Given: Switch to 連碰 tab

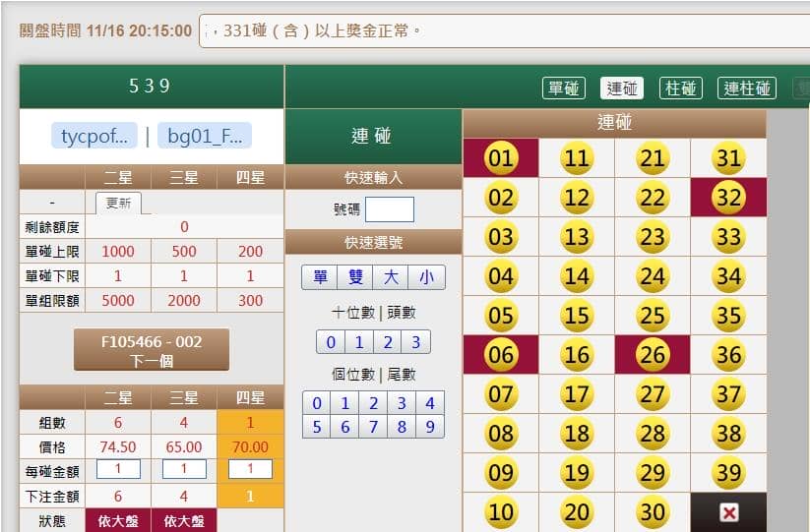Looking at the screenshot, I should (622, 89).
